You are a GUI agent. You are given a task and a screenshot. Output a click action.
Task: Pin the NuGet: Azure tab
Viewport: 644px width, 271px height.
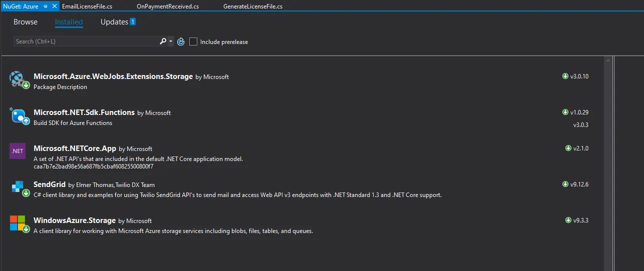pyautogui.click(x=45, y=6)
